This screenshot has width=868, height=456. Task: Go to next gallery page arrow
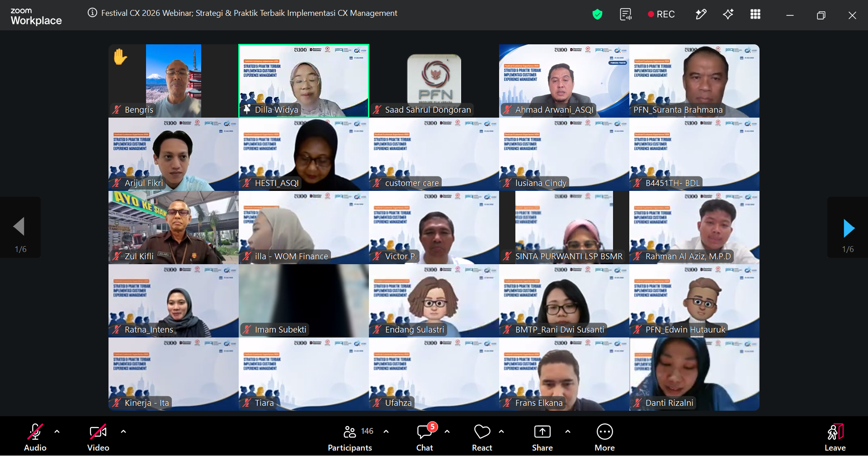click(x=848, y=228)
